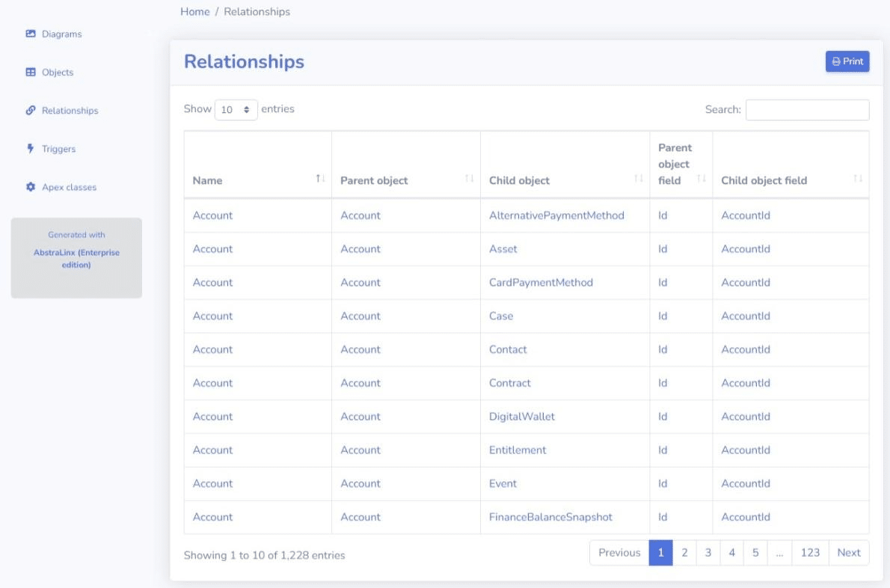The image size is (890, 588).
Task: Open the Show entries count dropdown
Action: coord(236,110)
